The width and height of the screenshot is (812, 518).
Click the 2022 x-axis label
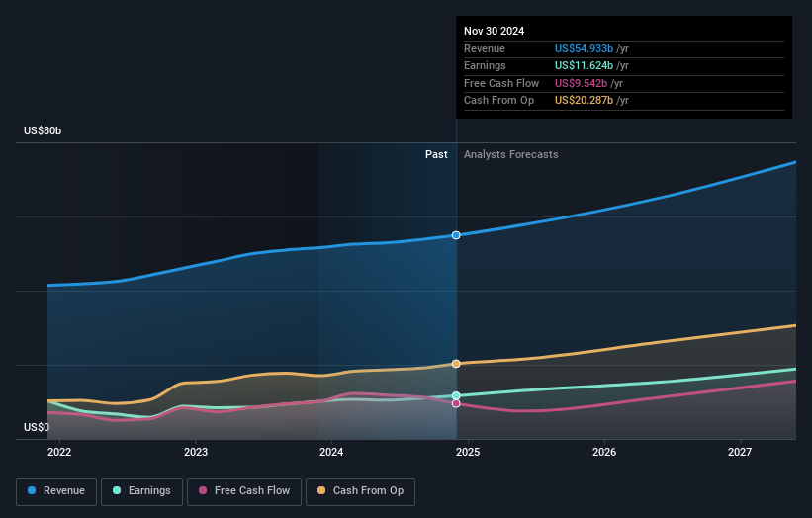click(59, 452)
